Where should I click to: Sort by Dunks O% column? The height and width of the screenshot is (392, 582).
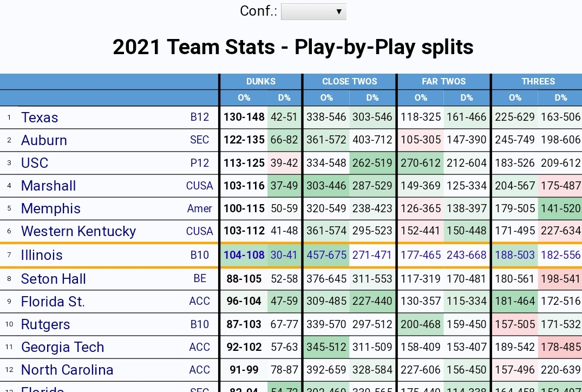click(244, 98)
